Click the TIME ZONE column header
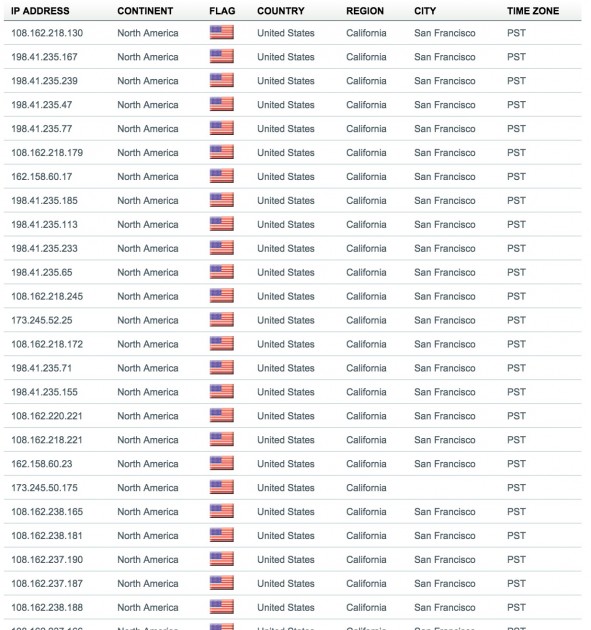591x630 pixels. [x=533, y=11]
